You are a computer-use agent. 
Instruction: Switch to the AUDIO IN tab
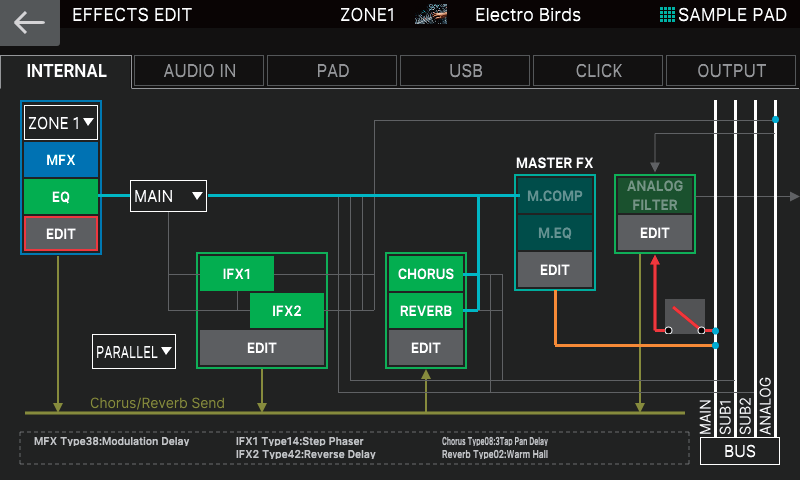(199, 71)
